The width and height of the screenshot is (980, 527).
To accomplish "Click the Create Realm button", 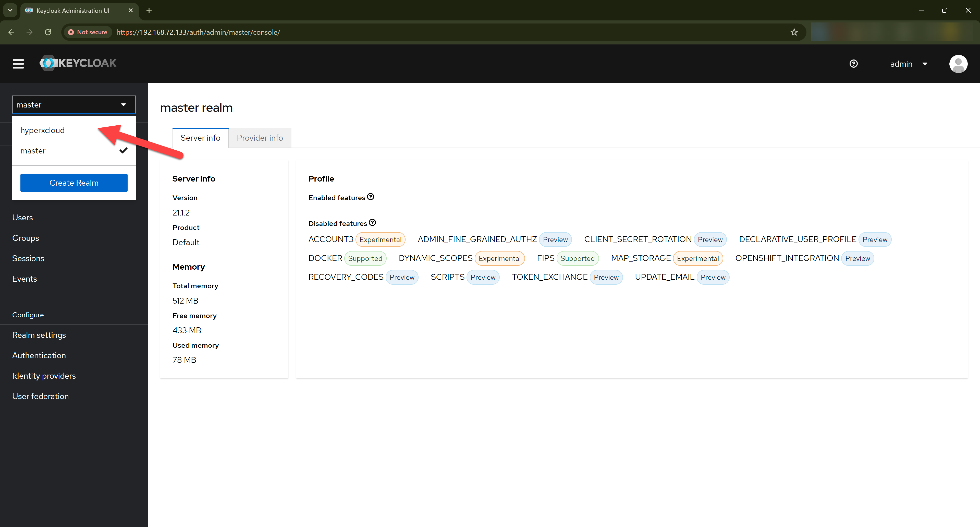I will (74, 183).
